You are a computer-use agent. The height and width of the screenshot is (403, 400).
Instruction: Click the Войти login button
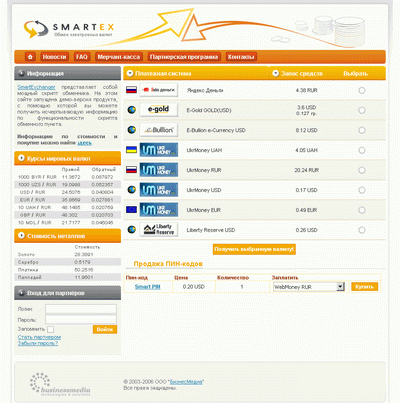coord(105,329)
